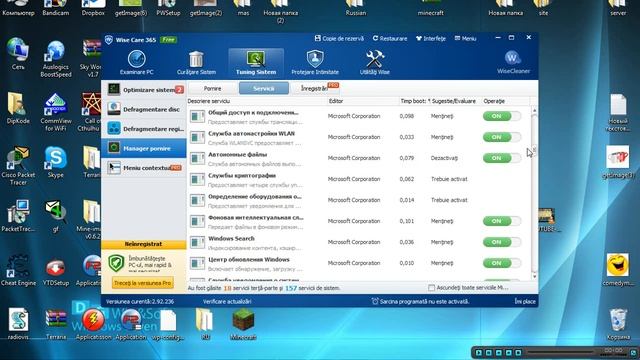The width and height of the screenshot is (640, 360).
Task: Click Copie de rezervă in the title bar
Action: 339,38
